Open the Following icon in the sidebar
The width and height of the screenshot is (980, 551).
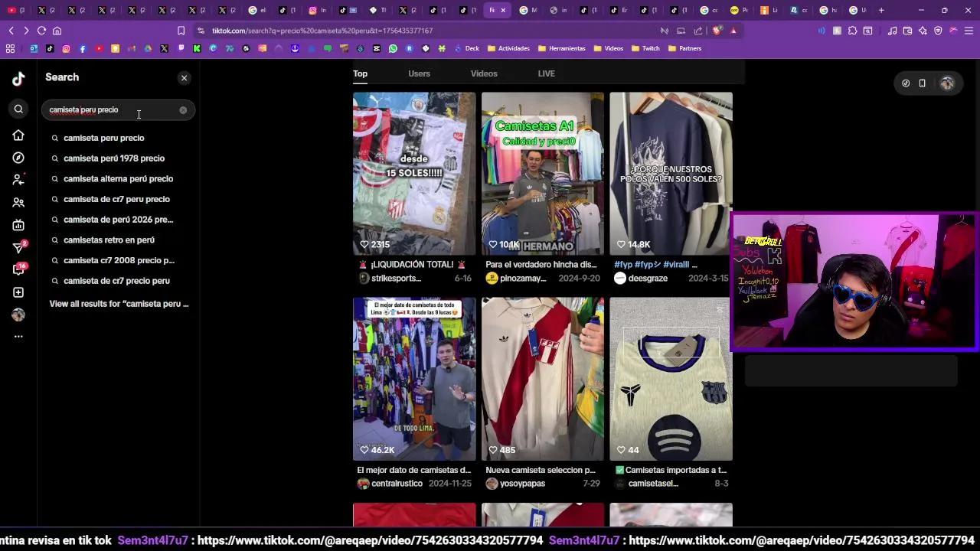point(18,180)
